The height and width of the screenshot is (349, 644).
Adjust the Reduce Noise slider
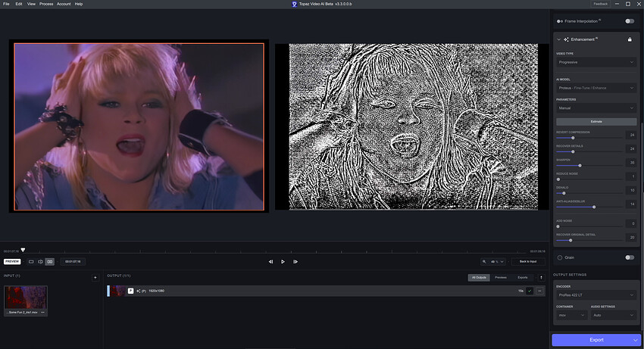click(x=589, y=179)
